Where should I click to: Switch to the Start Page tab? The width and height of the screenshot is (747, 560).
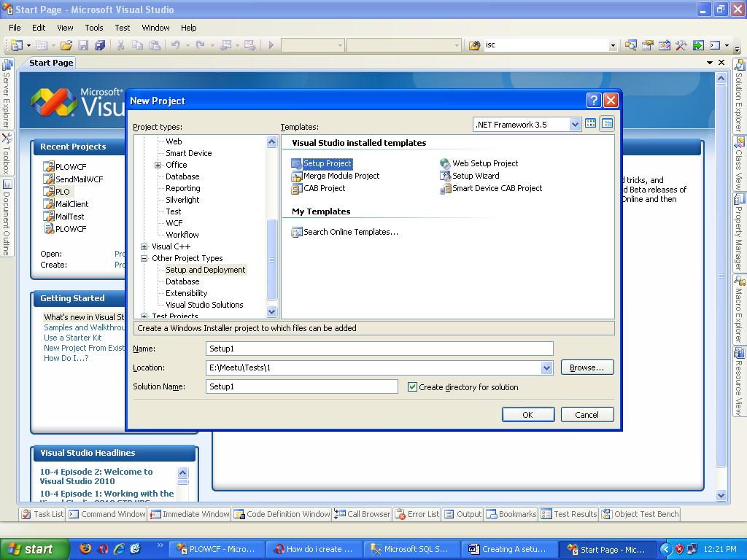[x=50, y=63]
